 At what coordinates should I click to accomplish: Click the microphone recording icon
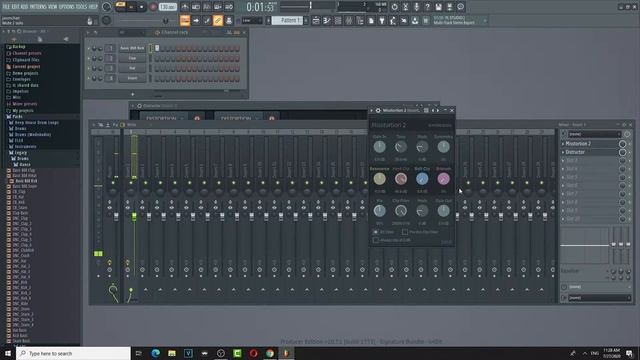416,7
